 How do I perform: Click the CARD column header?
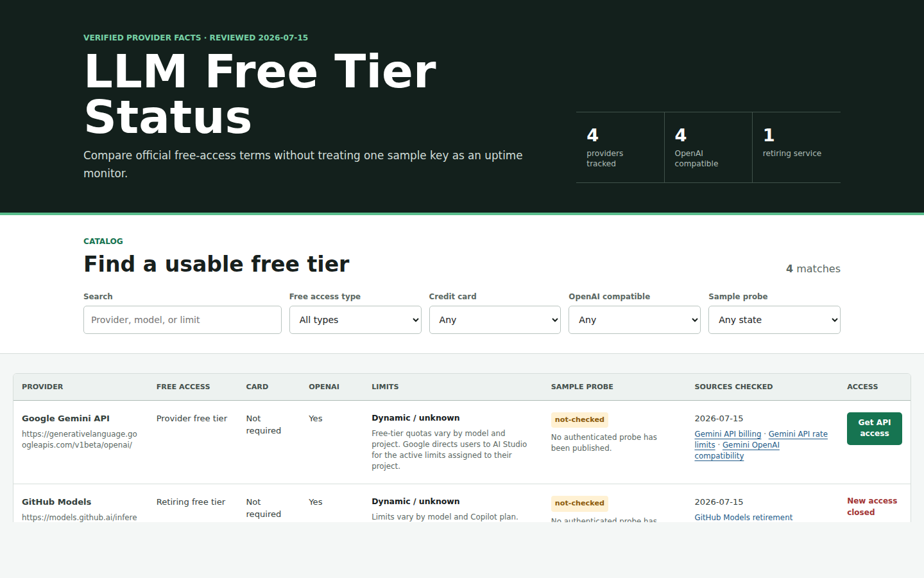(257, 387)
